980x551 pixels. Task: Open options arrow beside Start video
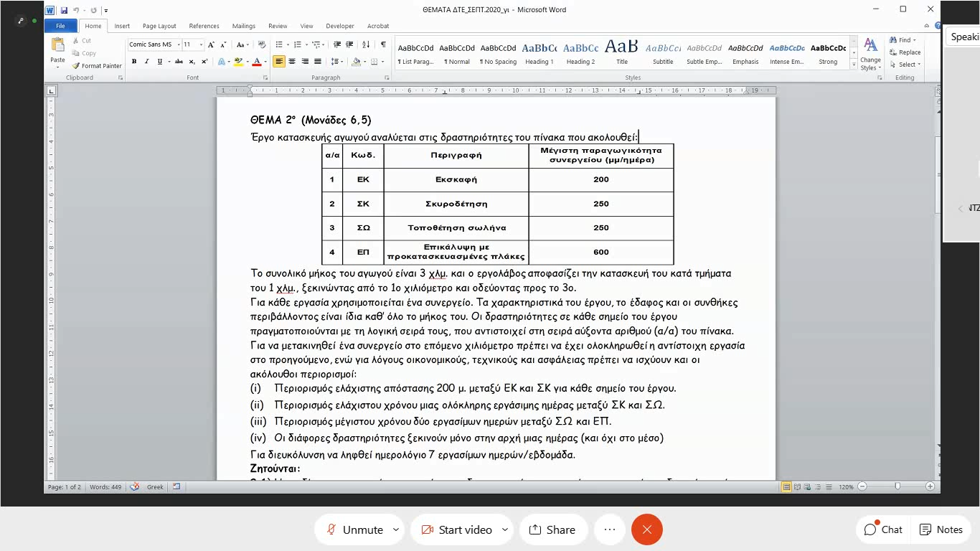(x=505, y=529)
